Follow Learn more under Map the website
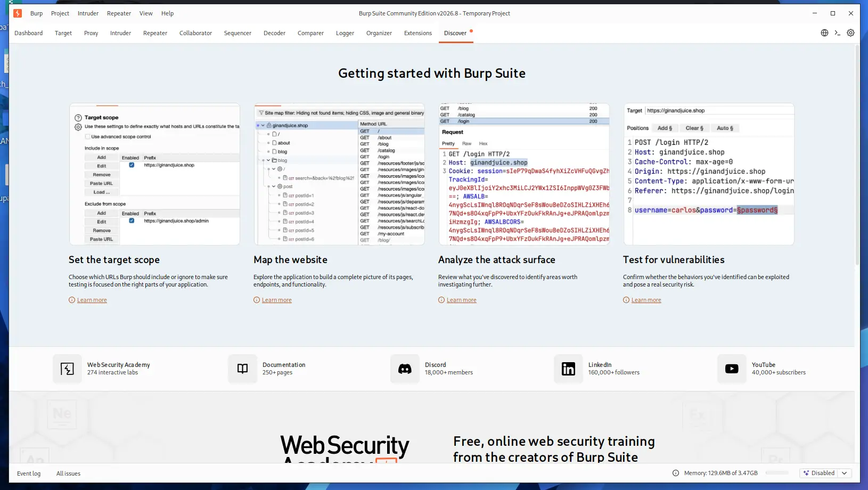The width and height of the screenshot is (868, 490). pyautogui.click(x=277, y=300)
